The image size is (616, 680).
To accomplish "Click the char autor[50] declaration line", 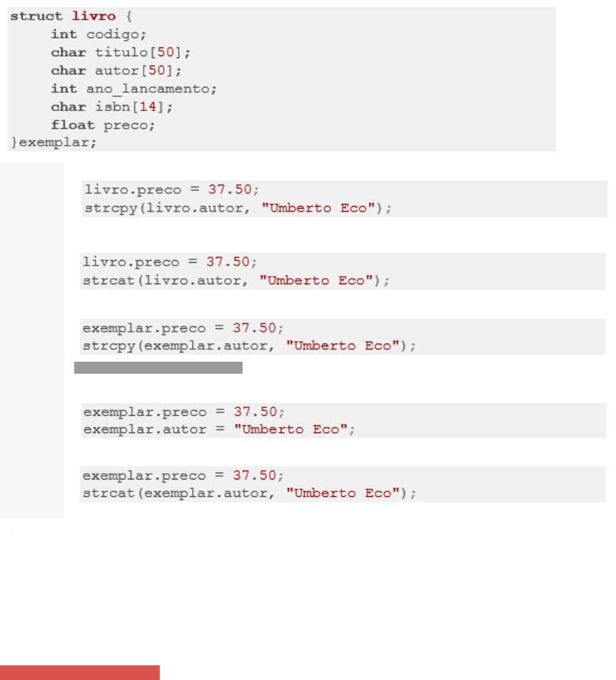I will point(116,71).
